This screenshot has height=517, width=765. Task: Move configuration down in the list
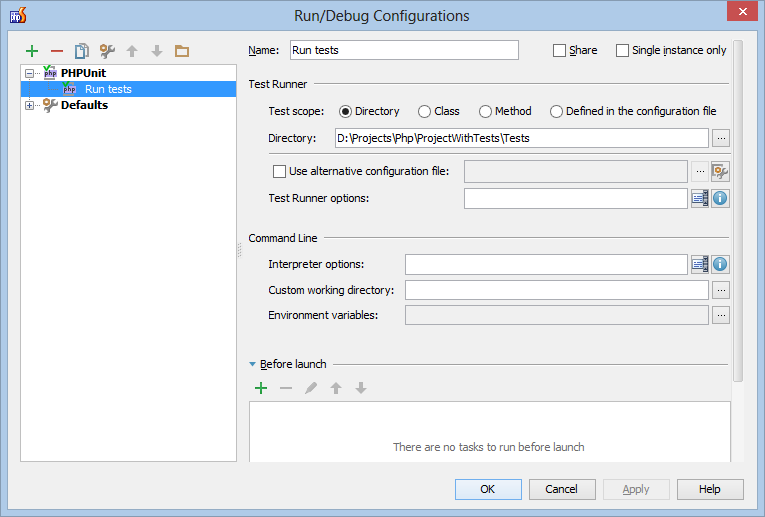[157, 51]
